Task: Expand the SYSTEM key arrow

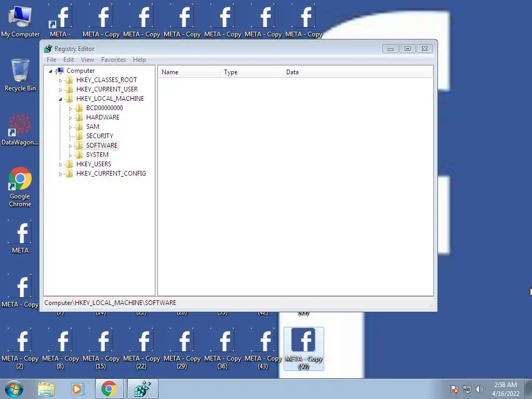Action: pos(70,155)
